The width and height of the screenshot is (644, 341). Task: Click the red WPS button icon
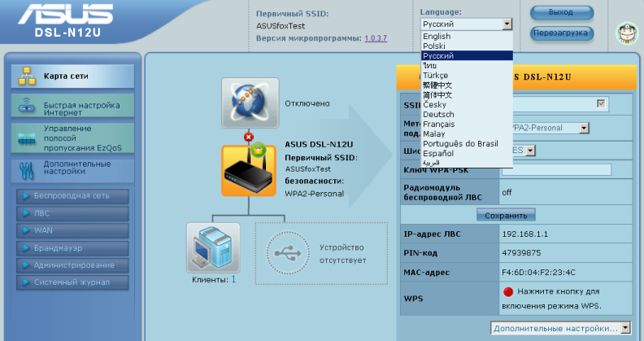point(508,291)
